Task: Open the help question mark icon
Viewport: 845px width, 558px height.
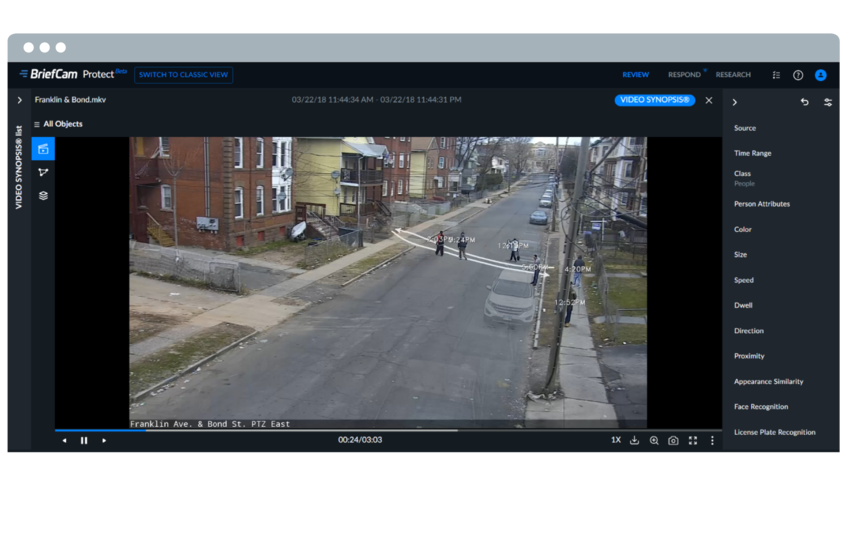Action: click(798, 75)
